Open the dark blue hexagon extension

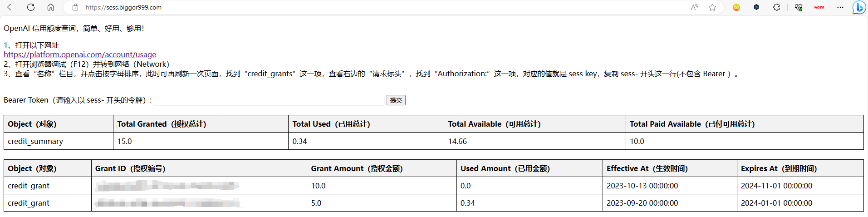click(x=756, y=7)
